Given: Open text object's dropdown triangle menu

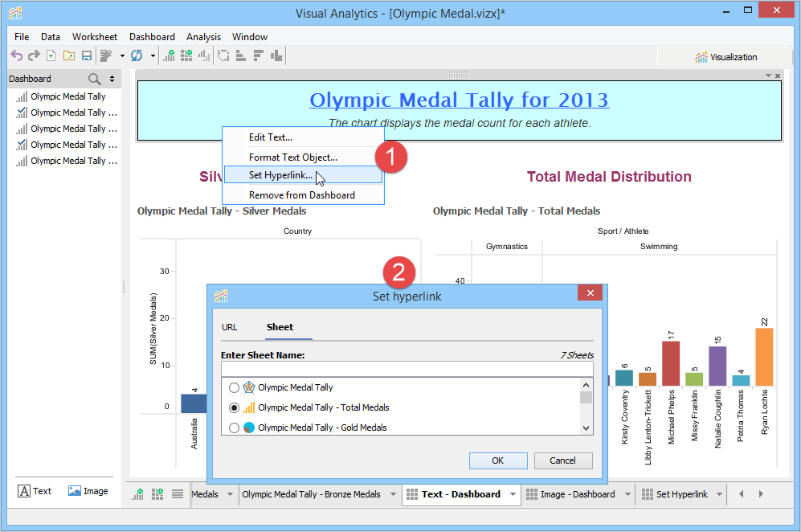Looking at the screenshot, I should [768, 76].
